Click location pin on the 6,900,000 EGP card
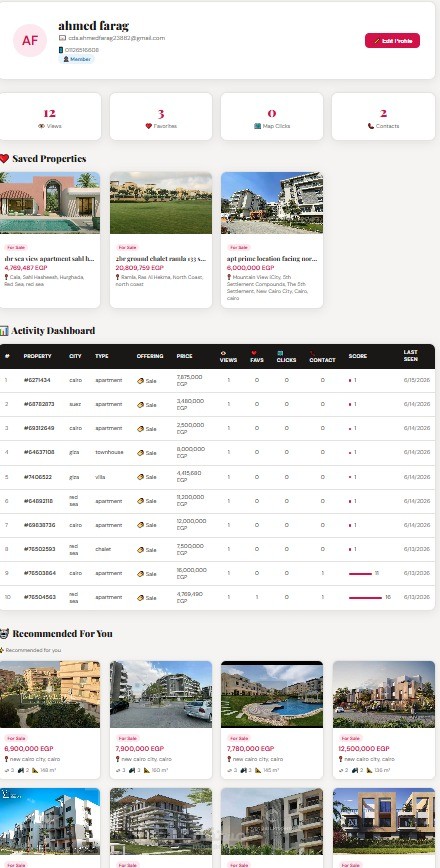 click(6, 760)
